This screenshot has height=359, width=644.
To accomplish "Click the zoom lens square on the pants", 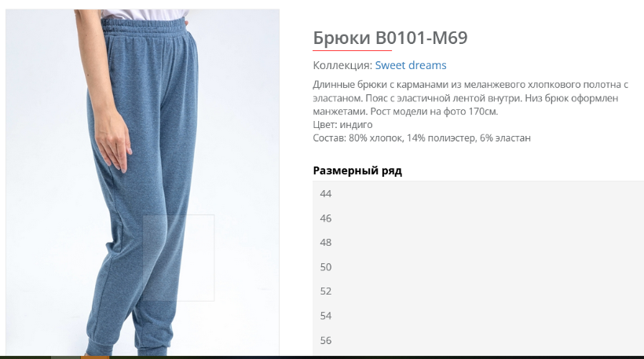I will (x=178, y=258).
